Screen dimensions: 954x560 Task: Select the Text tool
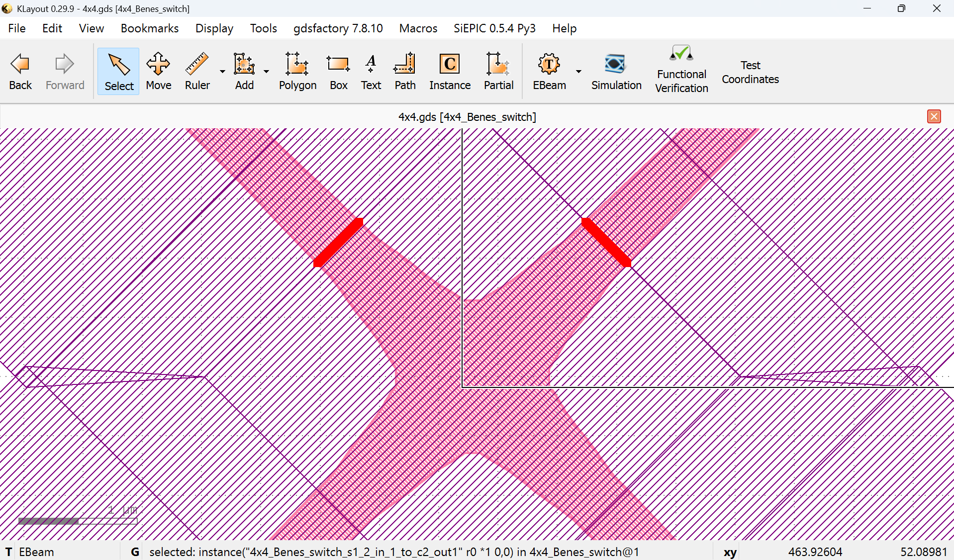click(371, 72)
